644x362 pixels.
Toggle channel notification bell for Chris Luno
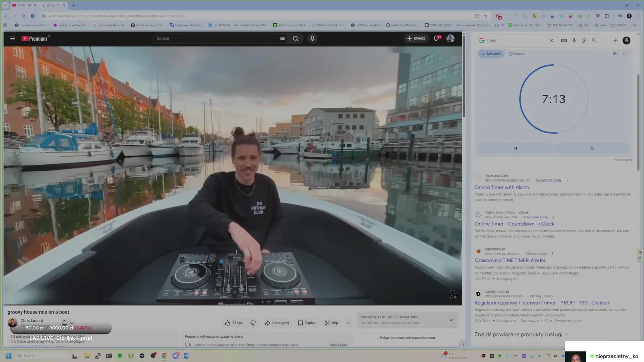[64, 323]
